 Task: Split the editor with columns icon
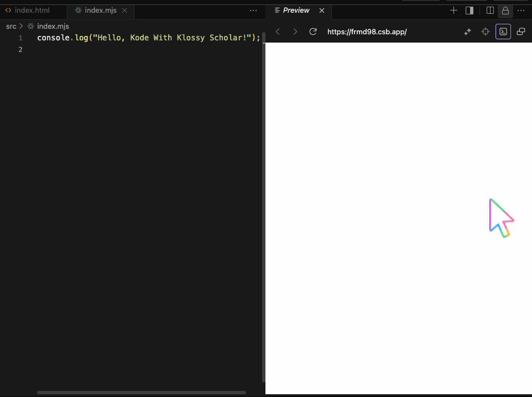[x=490, y=11]
